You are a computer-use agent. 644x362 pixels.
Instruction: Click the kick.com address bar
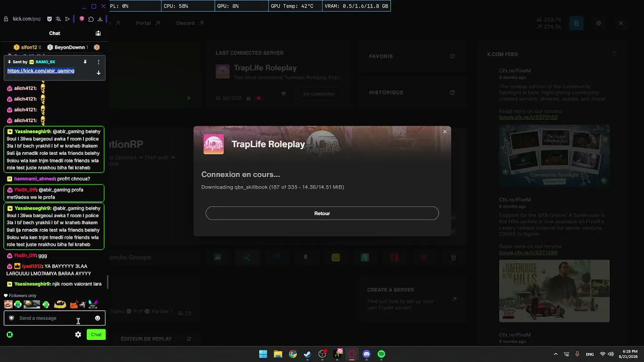(27, 19)
